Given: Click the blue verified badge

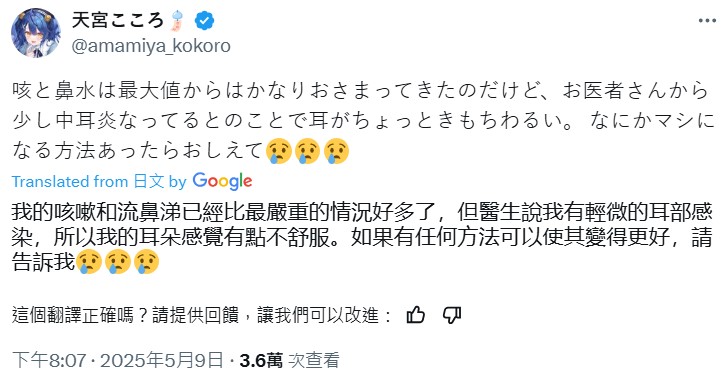Looking at the screenshot, I should tap(204, 21).
